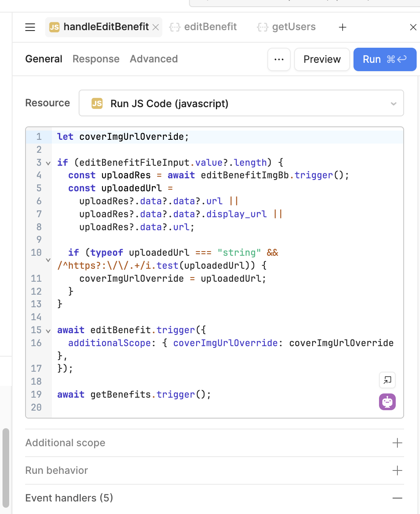
Task: Close the handleEditBenefit tab
Action: (x=155, y=27)
